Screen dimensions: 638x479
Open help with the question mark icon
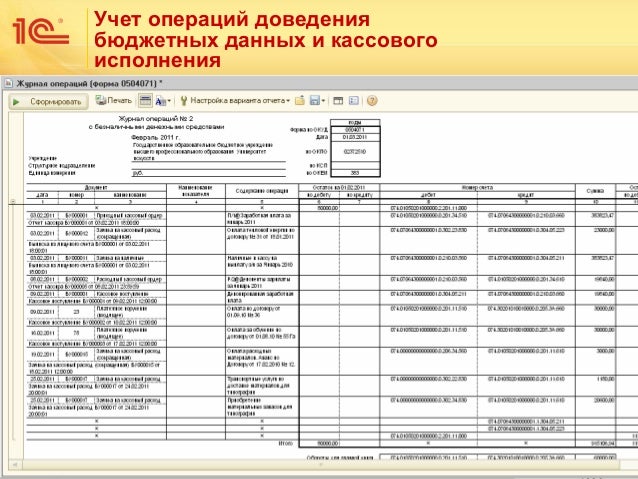pos(372,101)
